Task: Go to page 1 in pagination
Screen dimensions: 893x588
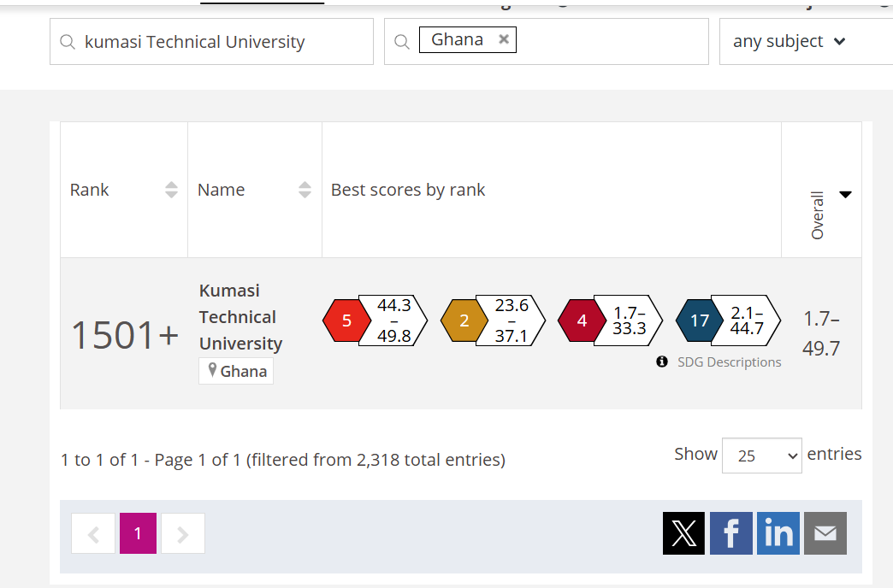Action: (x=138, y=533)
